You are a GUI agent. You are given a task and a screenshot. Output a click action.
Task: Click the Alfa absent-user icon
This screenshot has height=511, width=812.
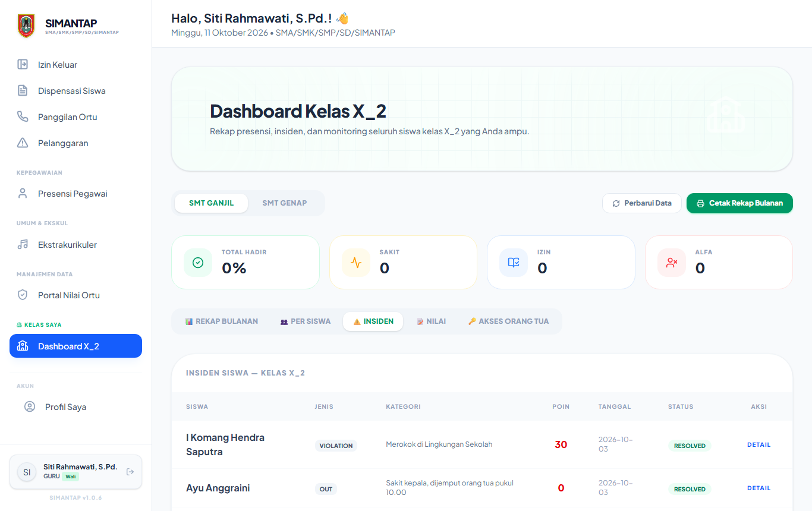tap(672, 263)
